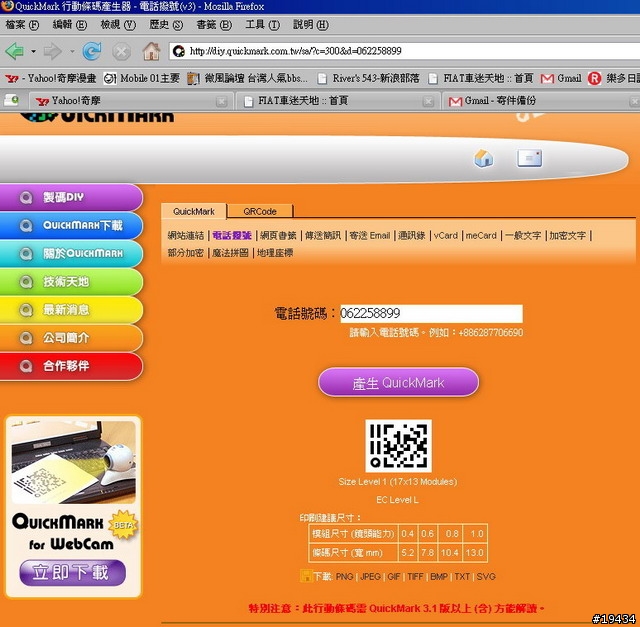The height and width of the screenshot is (627, 640).
Task: Select the QRCode tab
Action: [260, 211]
